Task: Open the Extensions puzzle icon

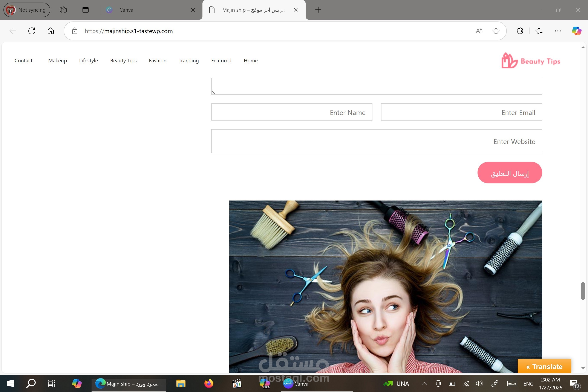Action: [x=520, y=31]
